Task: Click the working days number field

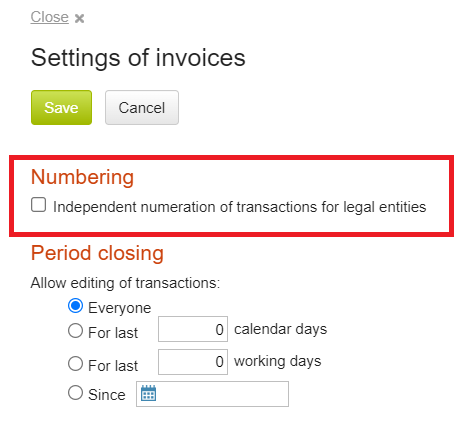Action: [x=193, y=362]
